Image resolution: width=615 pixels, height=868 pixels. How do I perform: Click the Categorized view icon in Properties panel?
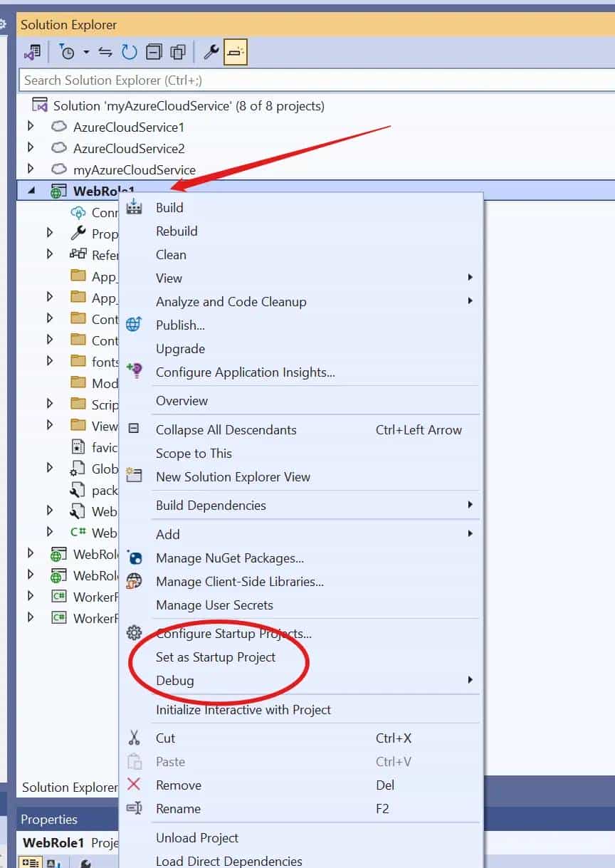click(30, 863)
